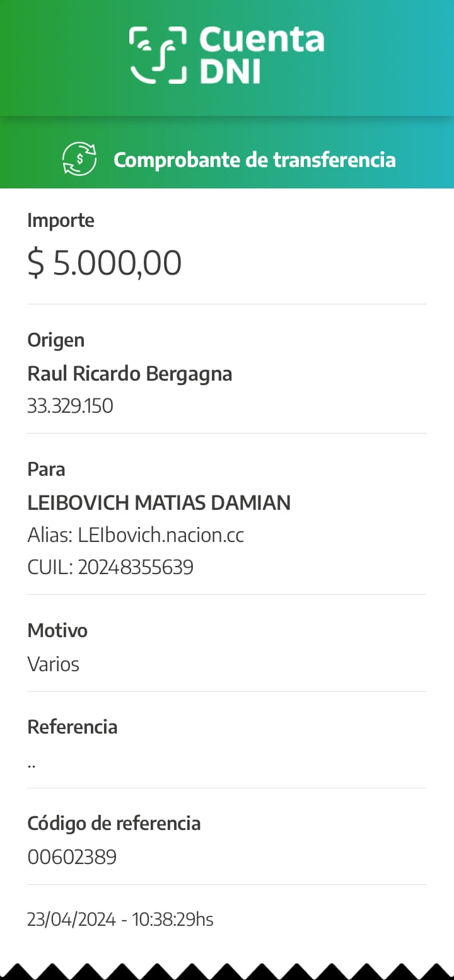The height and width of the screenshot is (980, 454).
Task: Click the Referencia label
Action: (x=73, y=727)
